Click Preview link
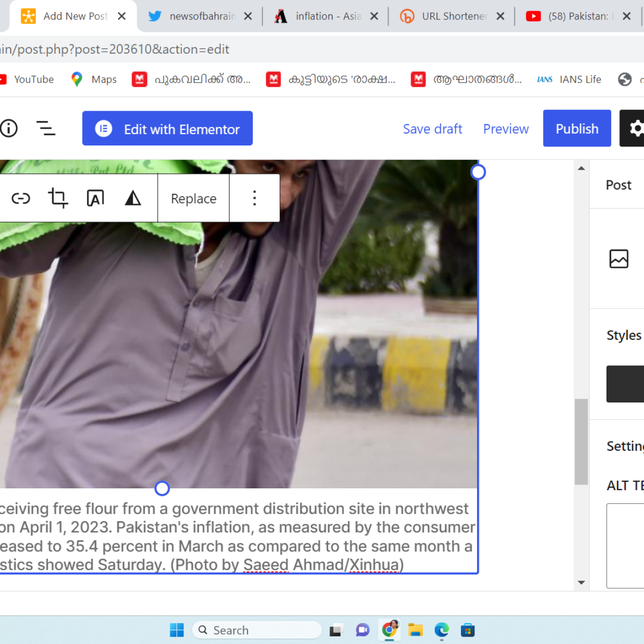The width and height of the screenshot is (644, 644). click(x=506, y=129)
